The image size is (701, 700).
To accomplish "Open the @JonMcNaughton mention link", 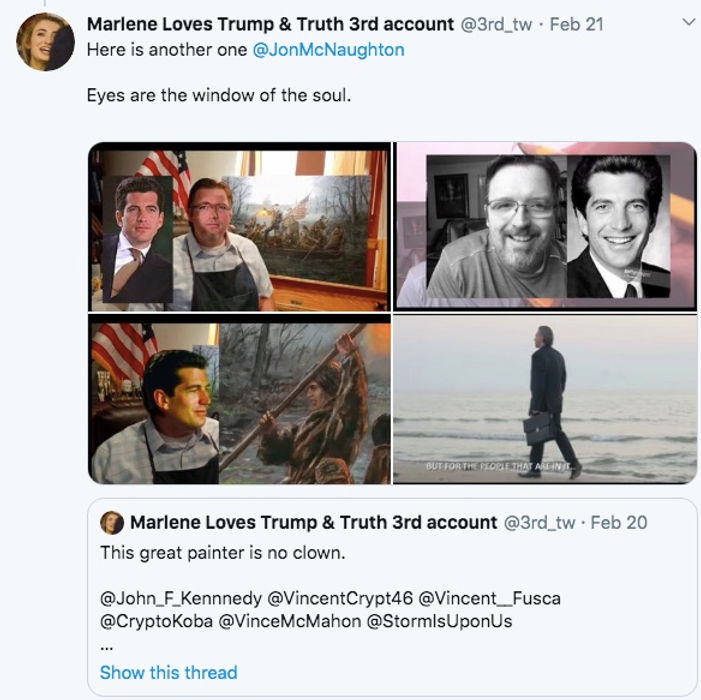I will click(329, 50).
